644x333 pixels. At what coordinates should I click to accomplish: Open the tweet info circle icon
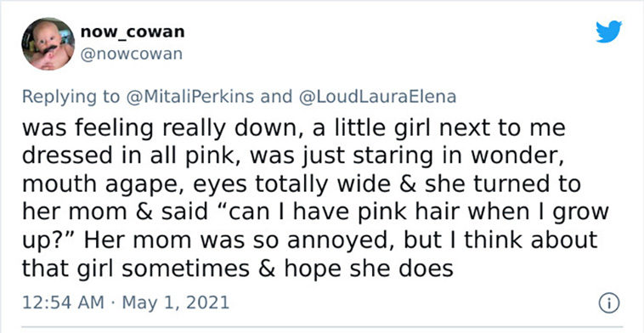coord(609,303)
